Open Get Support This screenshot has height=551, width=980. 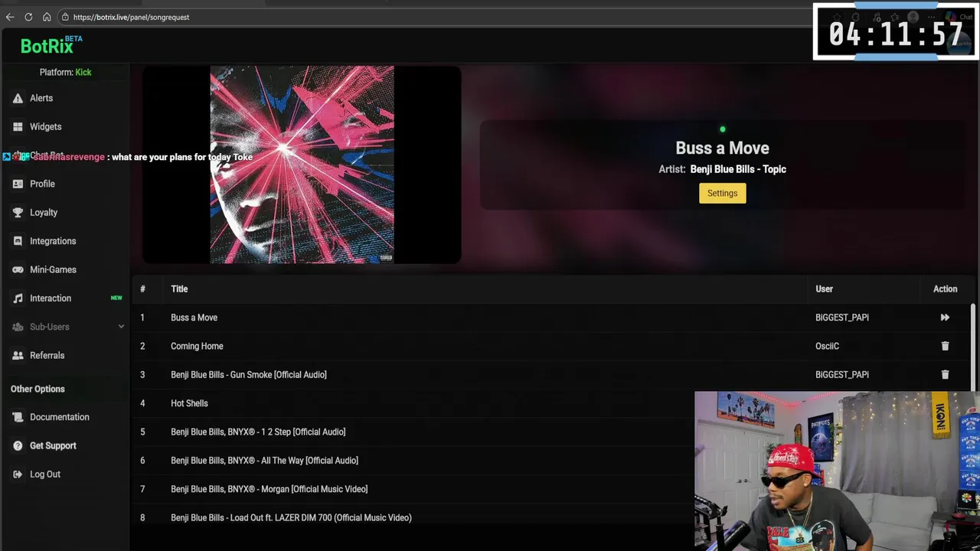pyautogui.click(x=53, y=445)
